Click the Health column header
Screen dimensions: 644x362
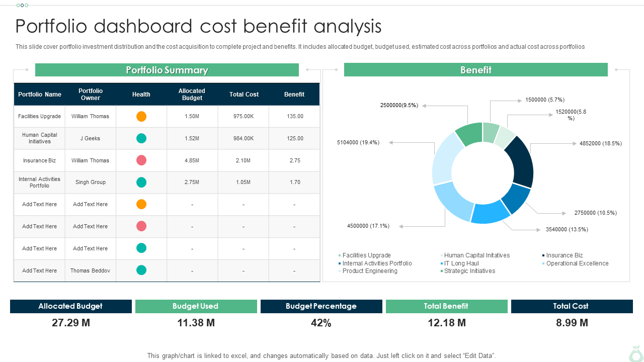click(141, 95)
